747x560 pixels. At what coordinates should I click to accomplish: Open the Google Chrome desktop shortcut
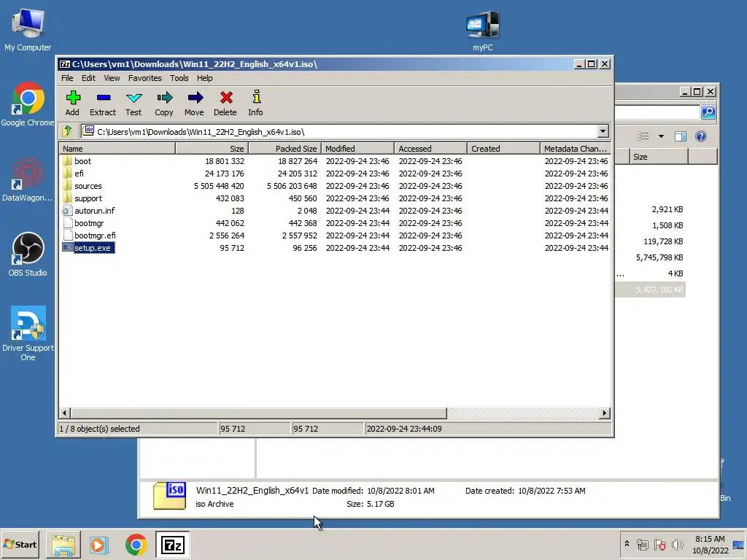tap(28, 105)
